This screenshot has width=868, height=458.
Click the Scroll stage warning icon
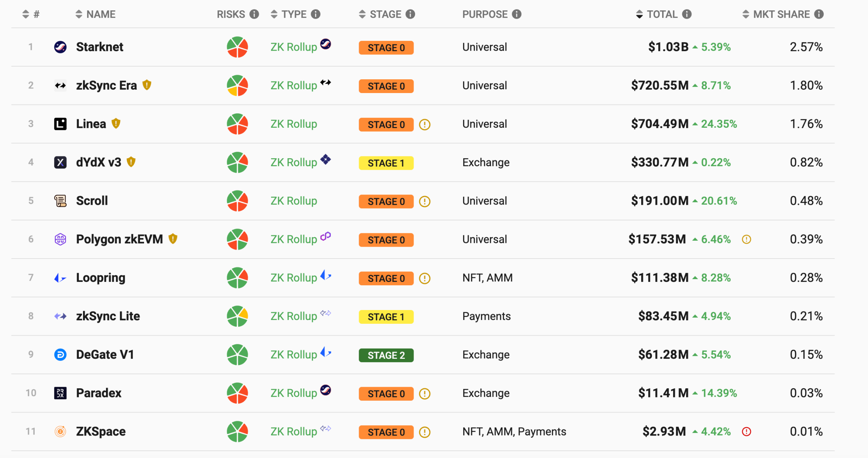click(x=425, y=201)
